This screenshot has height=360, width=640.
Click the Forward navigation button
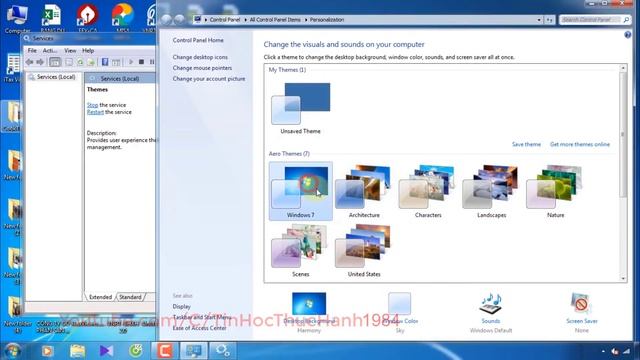pos(179,19)
